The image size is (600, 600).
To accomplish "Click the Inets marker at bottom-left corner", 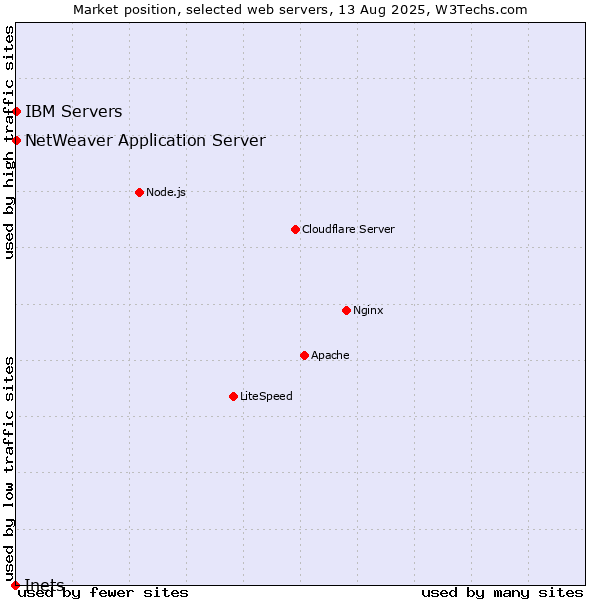I will coord(15,585).
